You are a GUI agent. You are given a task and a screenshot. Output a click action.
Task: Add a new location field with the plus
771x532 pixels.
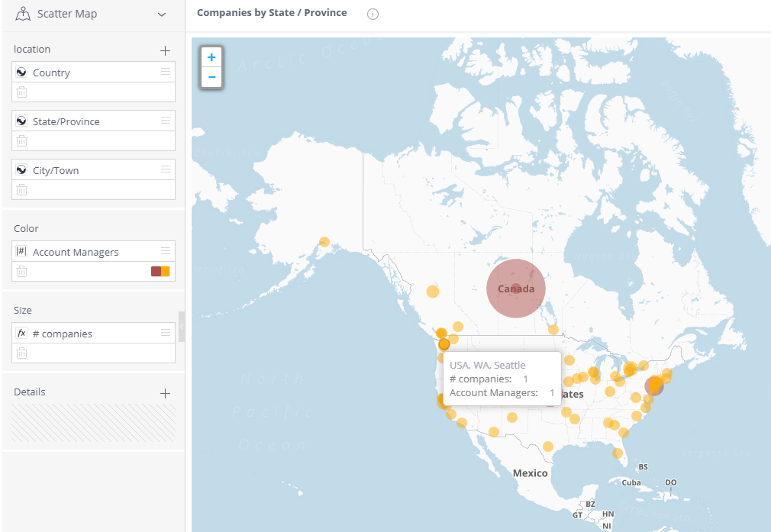[165, 50]
